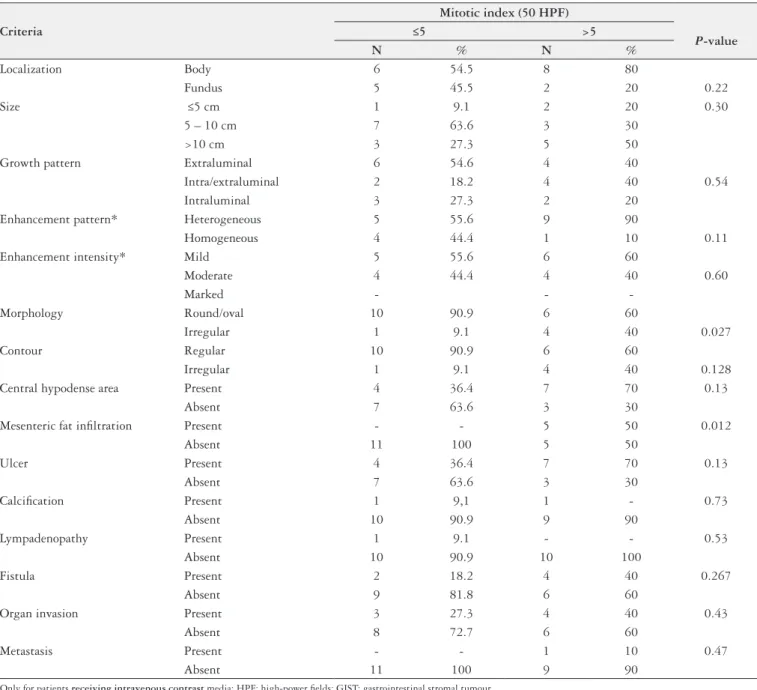Select the Intraluminal subcategory

(217, 200)
